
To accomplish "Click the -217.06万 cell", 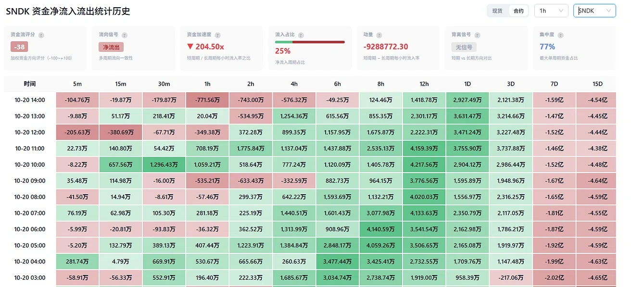I will [511, 278].
